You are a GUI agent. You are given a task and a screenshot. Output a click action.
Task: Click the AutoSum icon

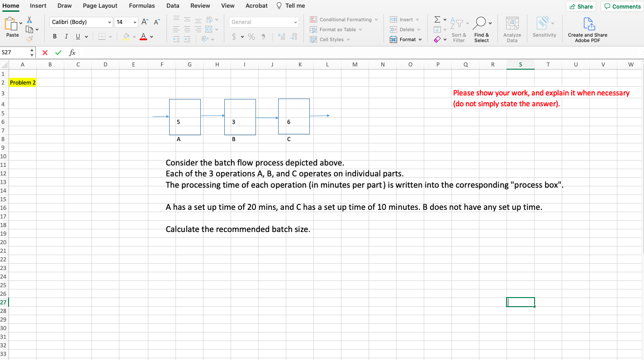coord(436,19)
